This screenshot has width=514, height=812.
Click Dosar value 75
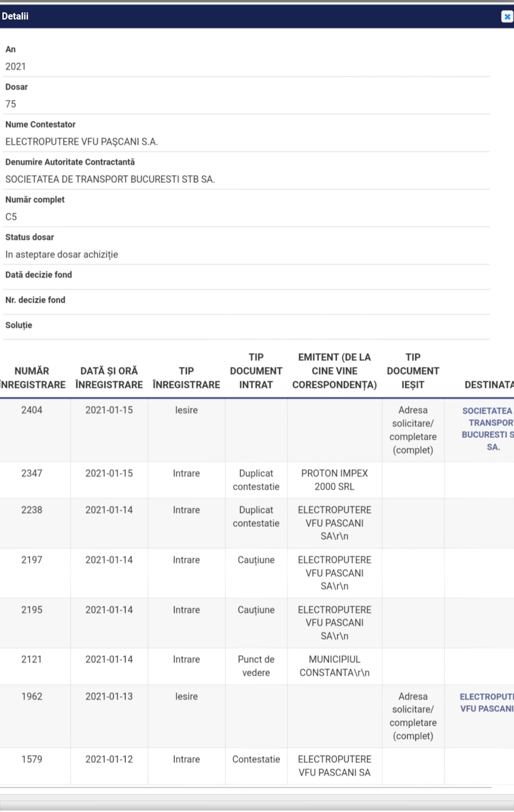pos(10,104)
